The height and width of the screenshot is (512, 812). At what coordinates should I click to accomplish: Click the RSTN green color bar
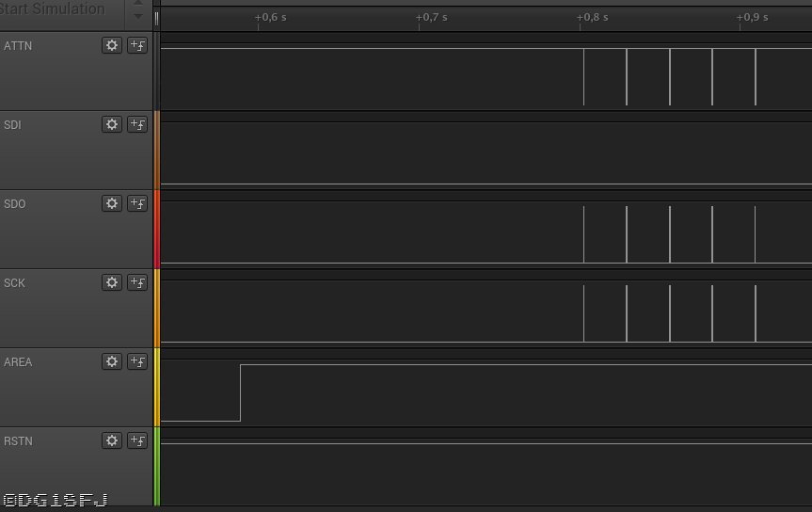[x=157, y=466]
